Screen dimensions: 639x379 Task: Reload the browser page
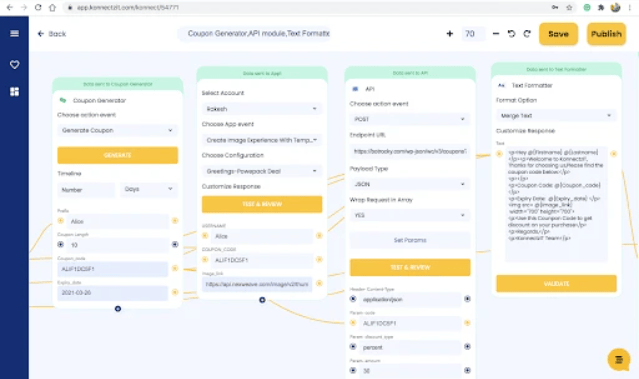(x=38, y=7)
